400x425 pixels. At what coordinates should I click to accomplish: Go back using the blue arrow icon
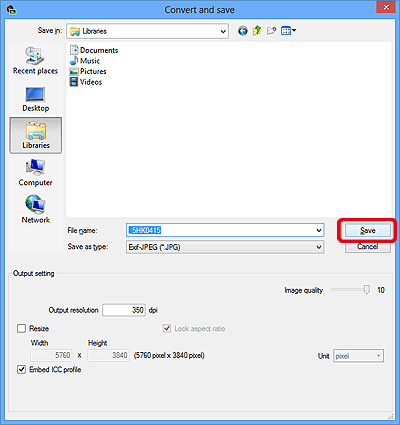click(243, 31)
